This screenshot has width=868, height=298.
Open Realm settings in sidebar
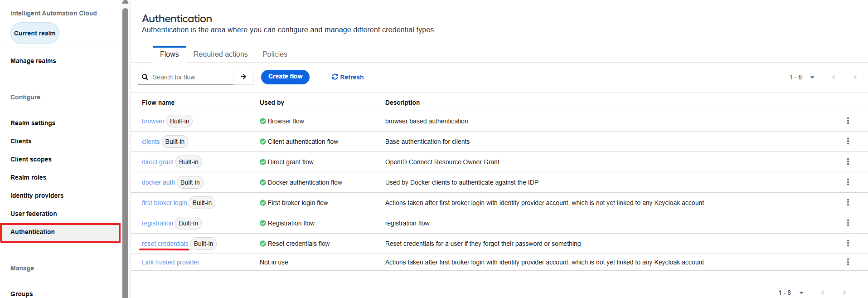coord(33,123)
